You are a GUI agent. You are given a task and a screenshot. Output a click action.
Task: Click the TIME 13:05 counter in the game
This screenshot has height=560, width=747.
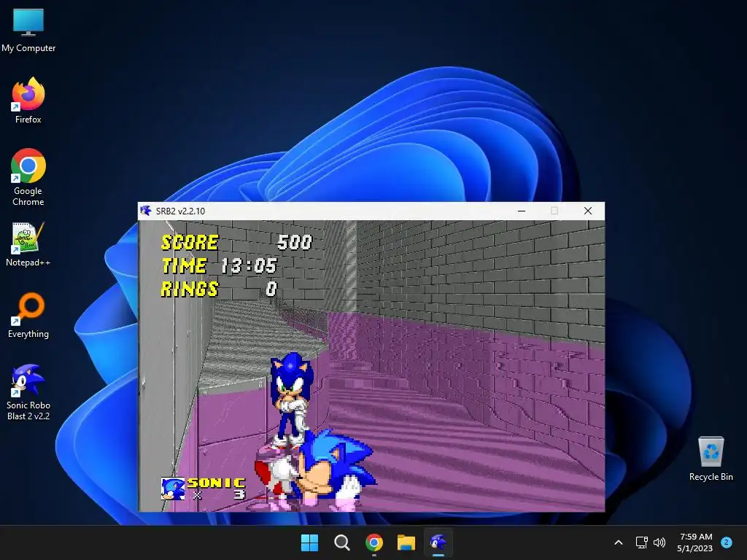(219, 265)
